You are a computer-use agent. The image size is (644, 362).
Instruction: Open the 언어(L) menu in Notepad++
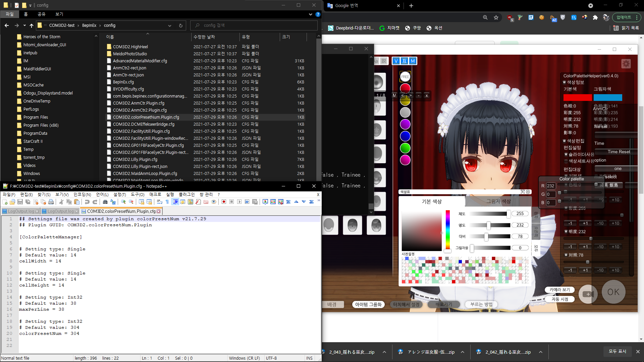click(102, 194)
